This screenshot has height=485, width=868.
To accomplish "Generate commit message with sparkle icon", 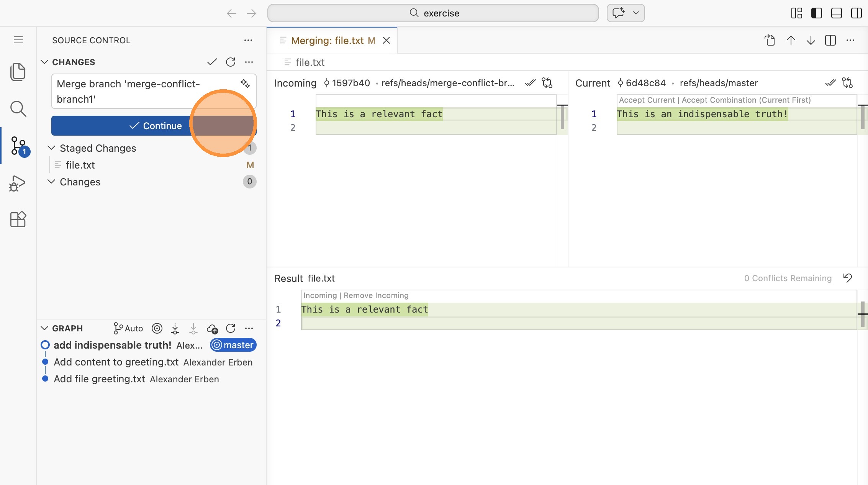I will tap(245, 84).
